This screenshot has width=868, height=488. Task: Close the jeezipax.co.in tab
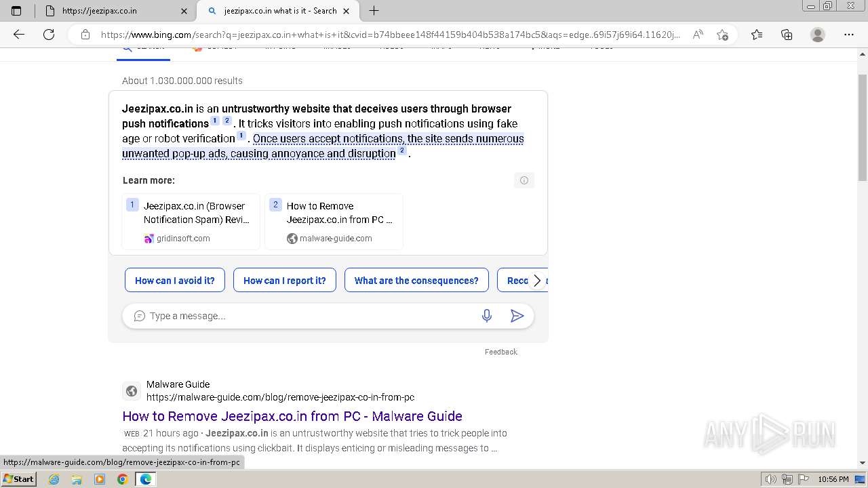pyautogui.click(x=184, y=11)
